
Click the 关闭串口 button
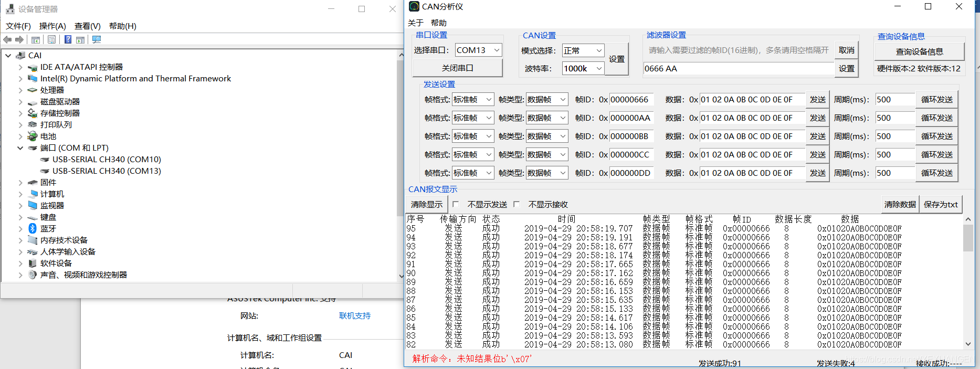(457, 68)
